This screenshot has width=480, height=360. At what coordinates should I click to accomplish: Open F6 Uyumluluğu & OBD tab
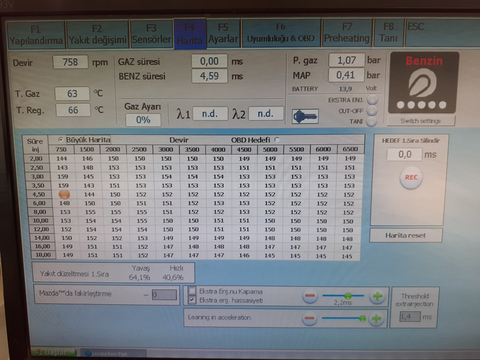click(281, 33)
